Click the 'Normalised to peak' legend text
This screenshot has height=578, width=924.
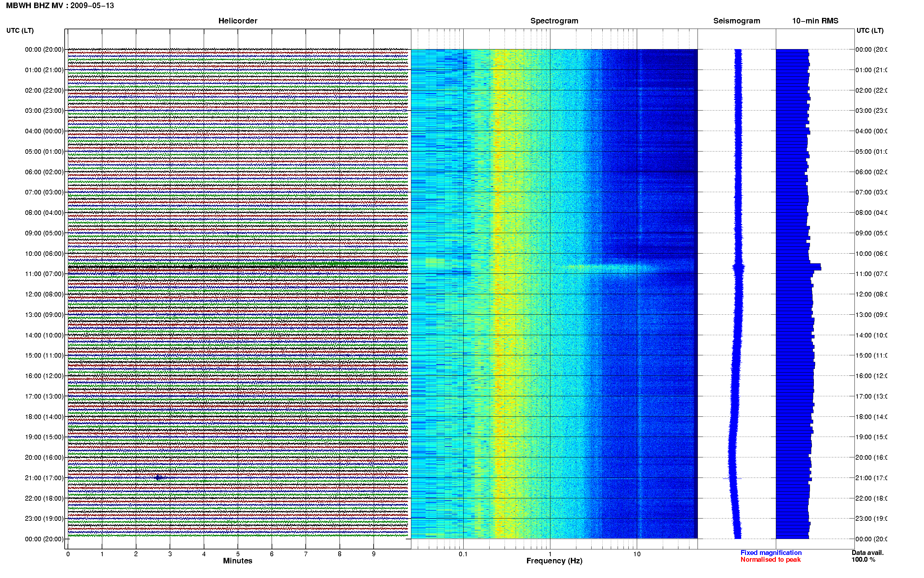[x=770, y=560]
